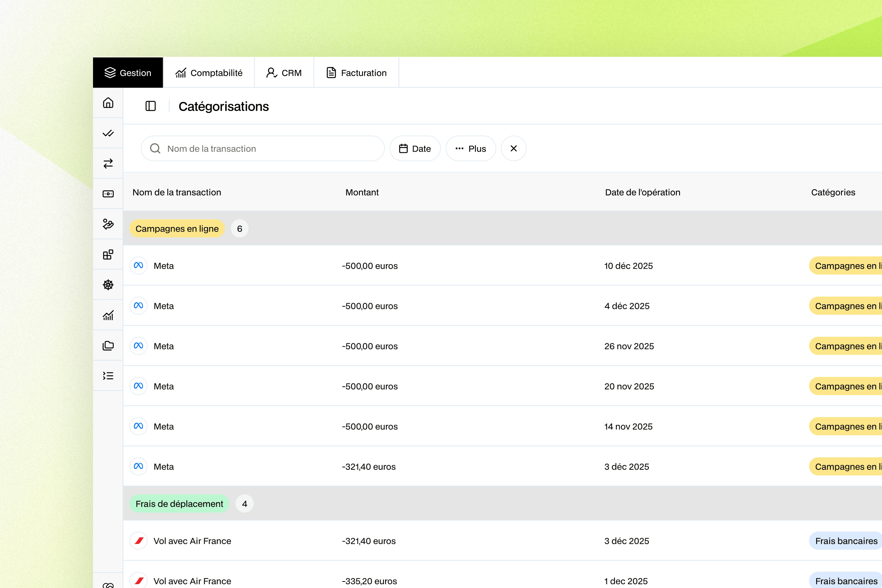Toggle the sidebar panel collapse icon
The height and width of the screenshot is (588, 882).
pyautogui.click(x=150, y=106)
